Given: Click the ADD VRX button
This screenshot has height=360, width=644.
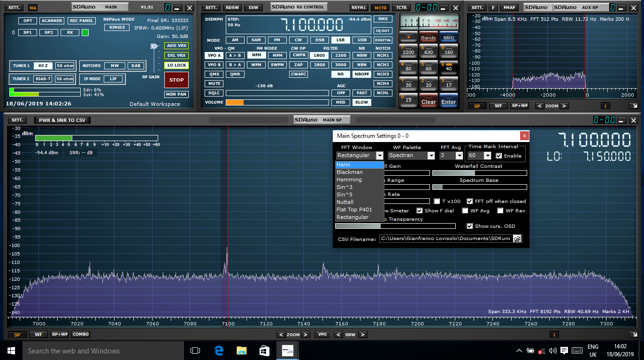Looking at the screenshot, I should [x=176, y=45].
